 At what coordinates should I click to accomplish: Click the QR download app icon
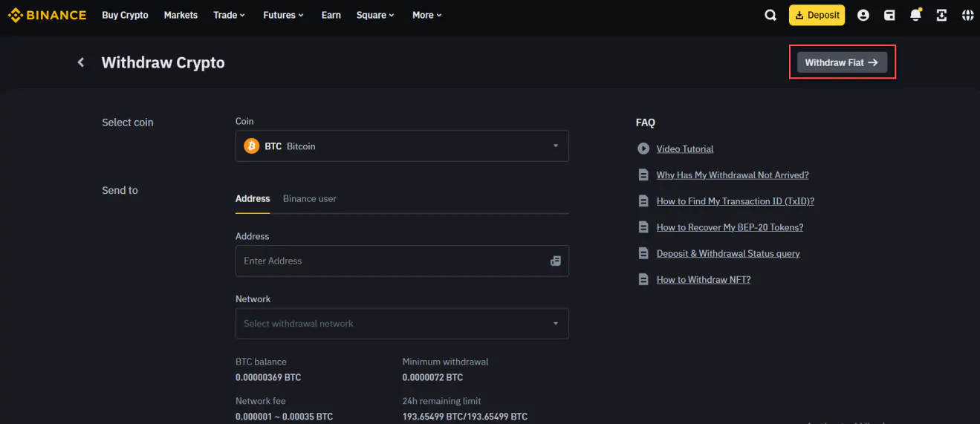coord(941,15)
